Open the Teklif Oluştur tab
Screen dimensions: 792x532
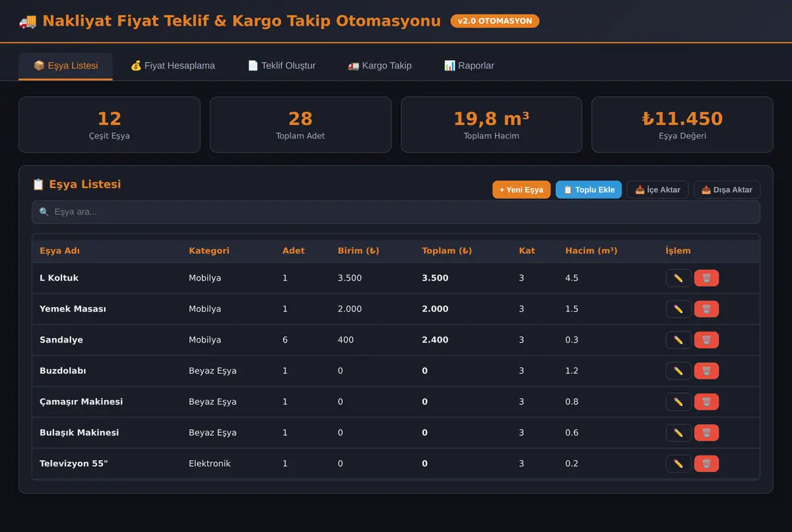[281, 66]
